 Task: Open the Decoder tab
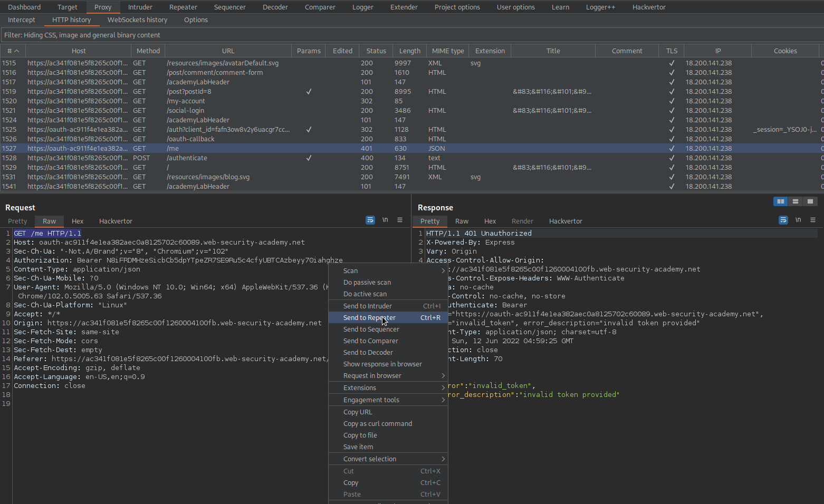(x=275, y=7)
